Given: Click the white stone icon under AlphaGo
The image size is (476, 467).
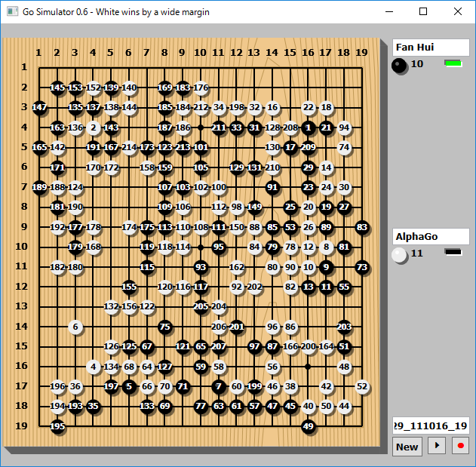Looking at the screenshot, I should click(x=399, y=255).
